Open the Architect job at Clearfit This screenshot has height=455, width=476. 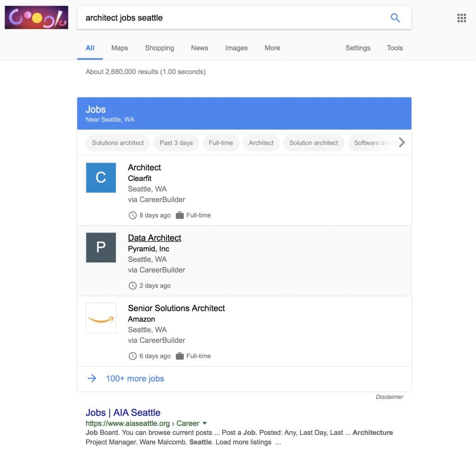[x=144, y=167]
